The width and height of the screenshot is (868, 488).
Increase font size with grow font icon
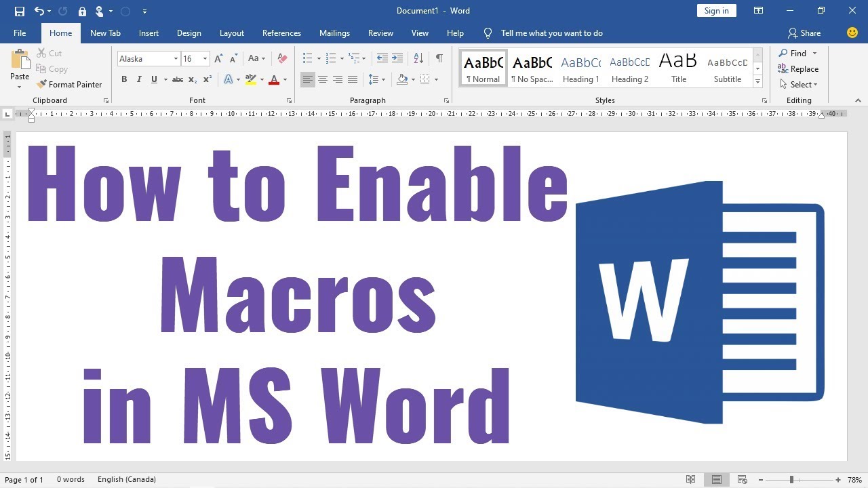coord(218,58)
